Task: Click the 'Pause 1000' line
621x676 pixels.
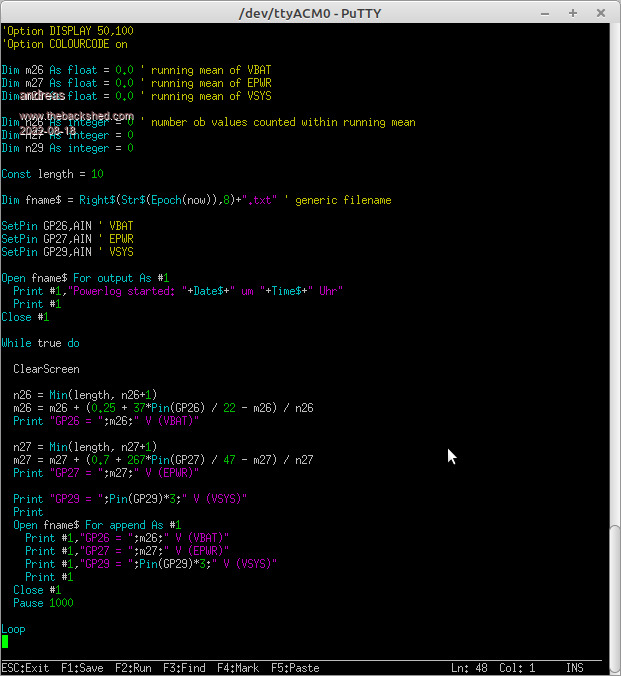Action: pos(43,603)
